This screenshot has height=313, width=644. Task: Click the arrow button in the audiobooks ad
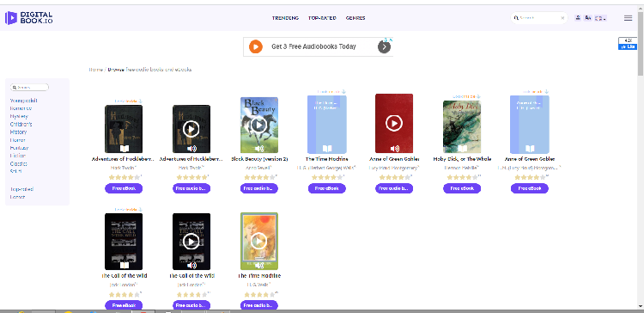(x=384, y=47)
